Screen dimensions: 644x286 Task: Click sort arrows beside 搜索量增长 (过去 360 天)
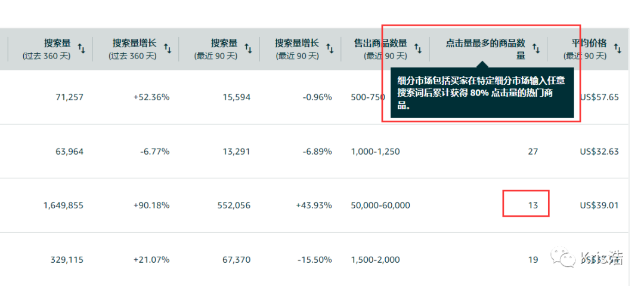pos(168,48)
